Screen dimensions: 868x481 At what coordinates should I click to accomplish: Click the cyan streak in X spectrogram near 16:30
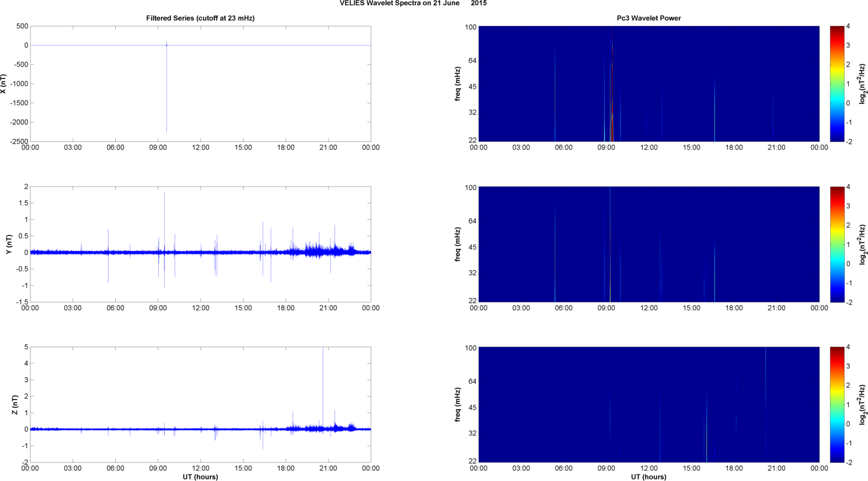pyautogui.click(x=715, y=107)
